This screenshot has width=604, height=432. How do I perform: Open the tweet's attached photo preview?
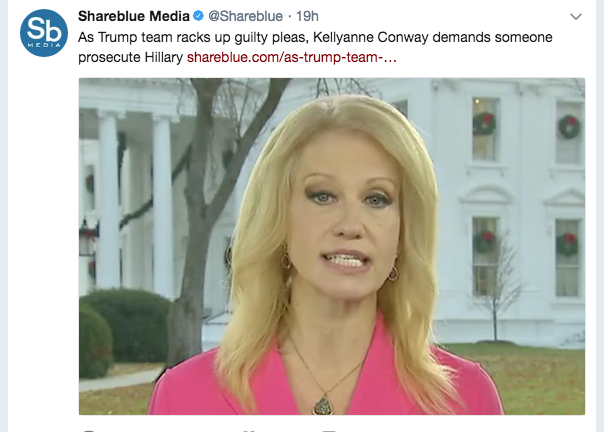(x=332, y=246)
